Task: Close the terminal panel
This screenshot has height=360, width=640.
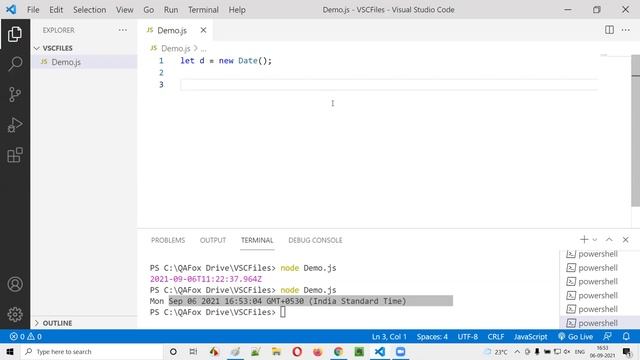Action: click(625, 240)
